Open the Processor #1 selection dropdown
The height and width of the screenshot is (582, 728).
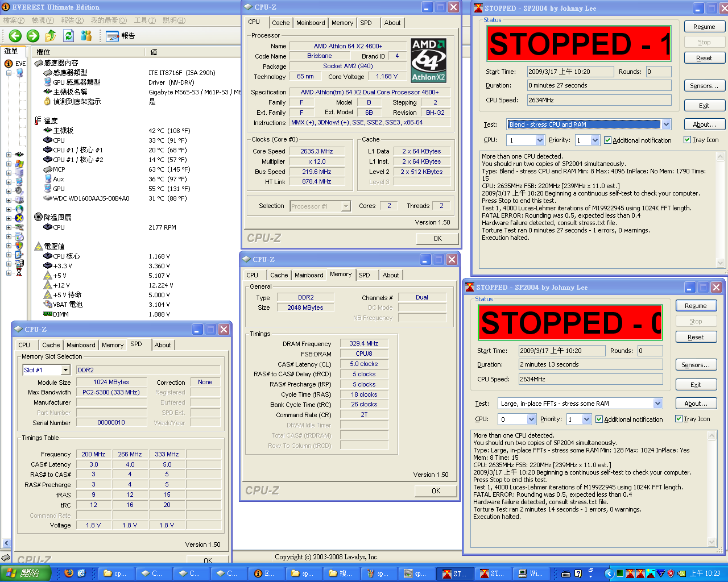pos(346,206)
